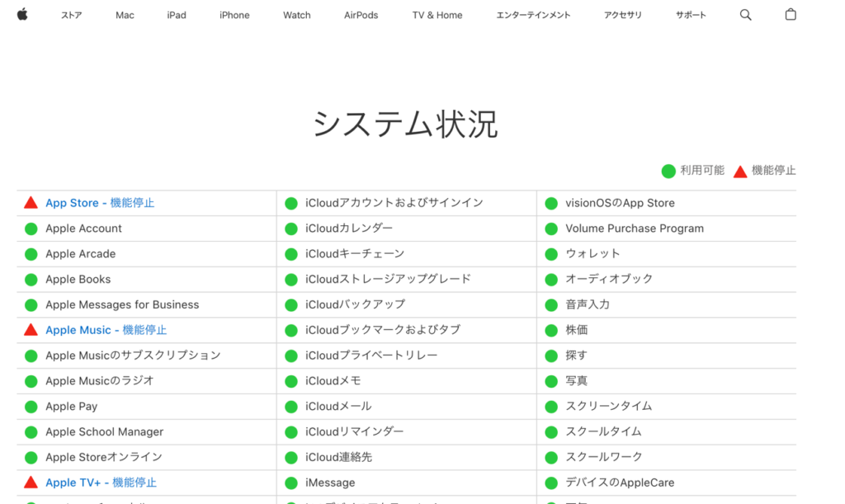Open the Mac menu
Screen dimensions: 845x504
[x=125, y=15]
